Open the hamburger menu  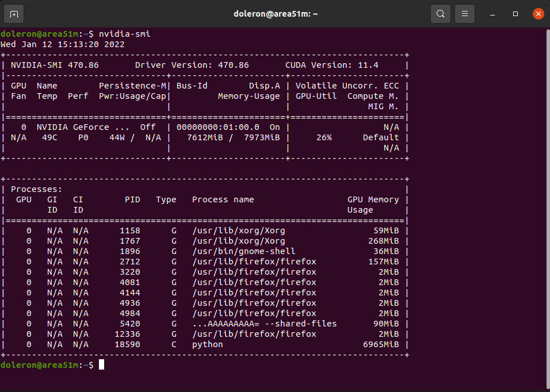[x=465, y=14]
